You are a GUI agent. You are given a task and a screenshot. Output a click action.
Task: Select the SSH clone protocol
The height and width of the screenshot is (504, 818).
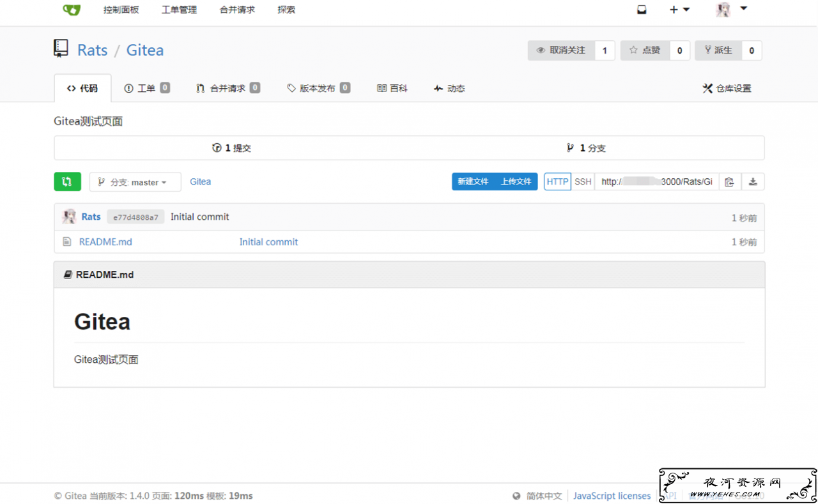[x=583, y=181]
